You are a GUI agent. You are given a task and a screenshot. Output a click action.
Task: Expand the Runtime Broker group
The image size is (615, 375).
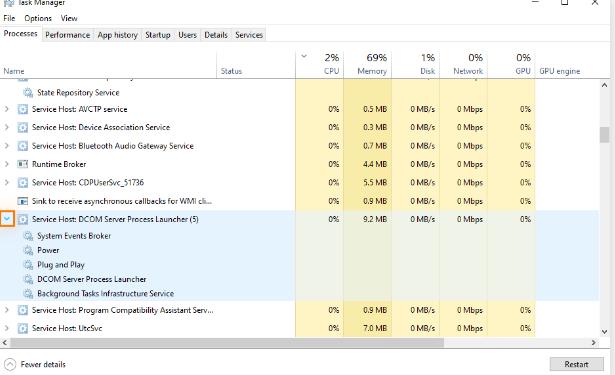click(x=7, y=164)
